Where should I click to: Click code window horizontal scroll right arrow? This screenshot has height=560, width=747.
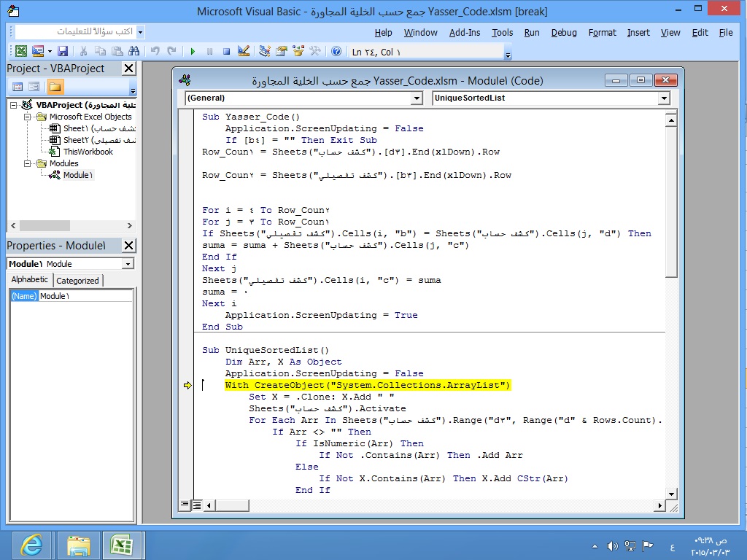tap(659, 505)
